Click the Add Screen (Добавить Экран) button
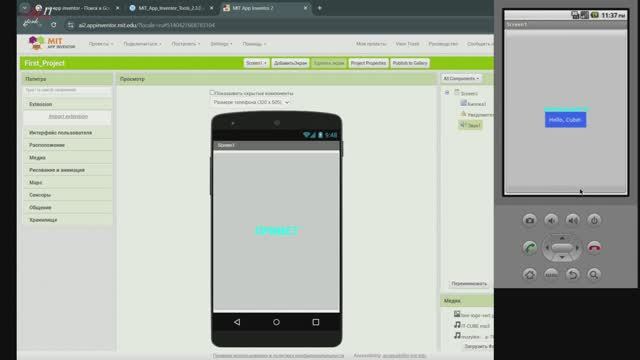640x360 pixels. point(290,63)
